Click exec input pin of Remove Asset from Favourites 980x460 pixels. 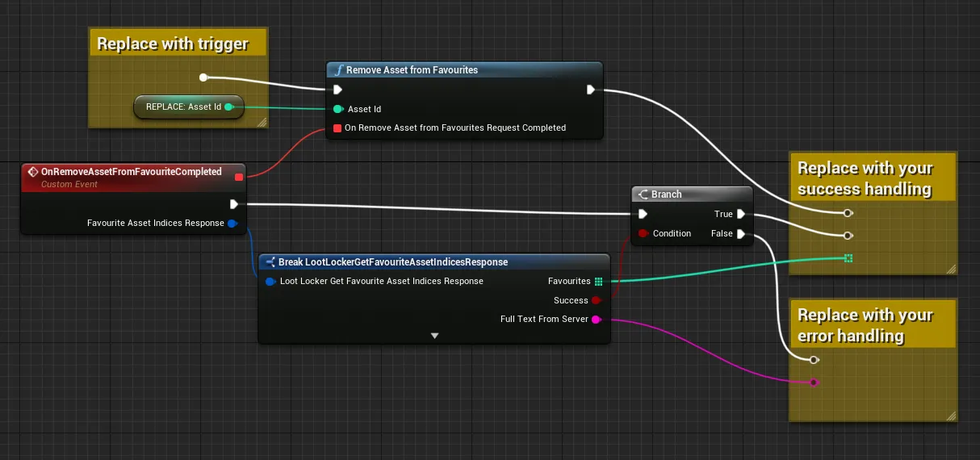[337, 90]
